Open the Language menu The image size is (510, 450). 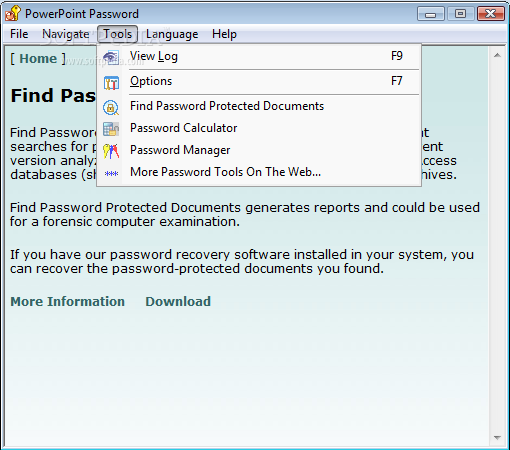click(x=172, y=34)
